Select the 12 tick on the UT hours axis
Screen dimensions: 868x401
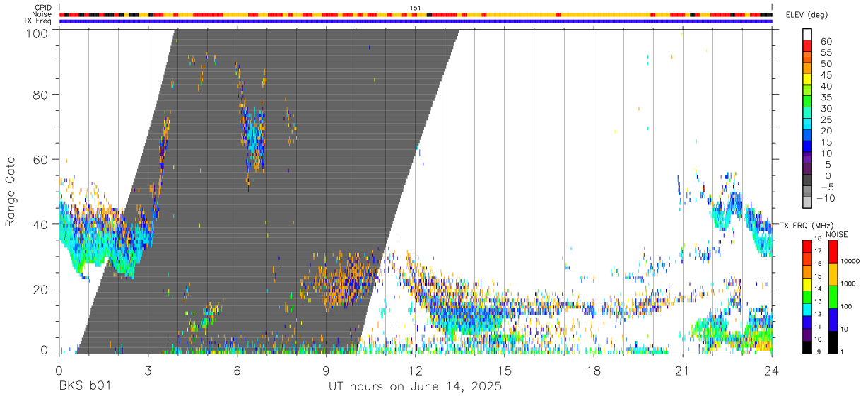tap(416, 370)
